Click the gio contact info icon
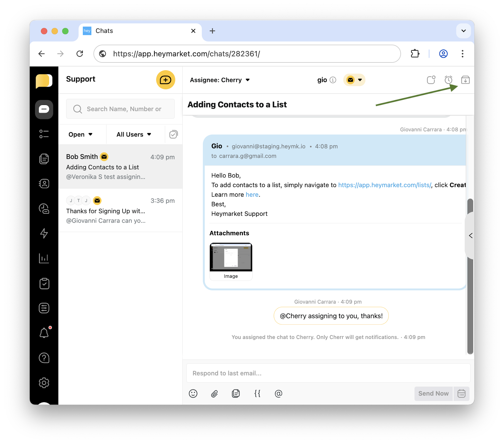Viewport: 504px width, 444px height. [x=333, y=80]
